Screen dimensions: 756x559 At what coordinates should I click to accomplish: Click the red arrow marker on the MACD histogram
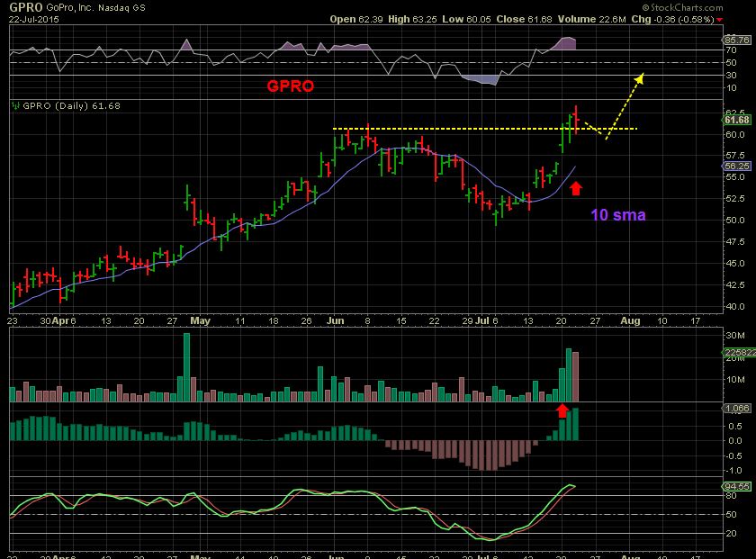pyautogui.click(x=564, y=412)
